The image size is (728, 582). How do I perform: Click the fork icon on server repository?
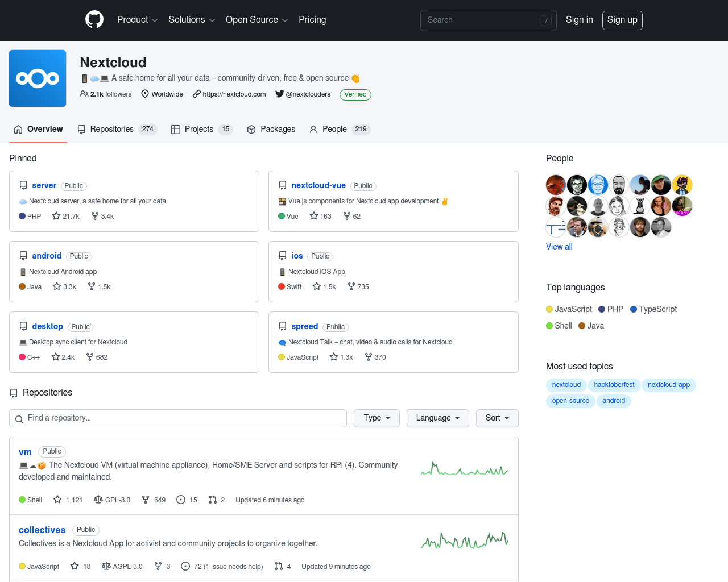[95, 216]
